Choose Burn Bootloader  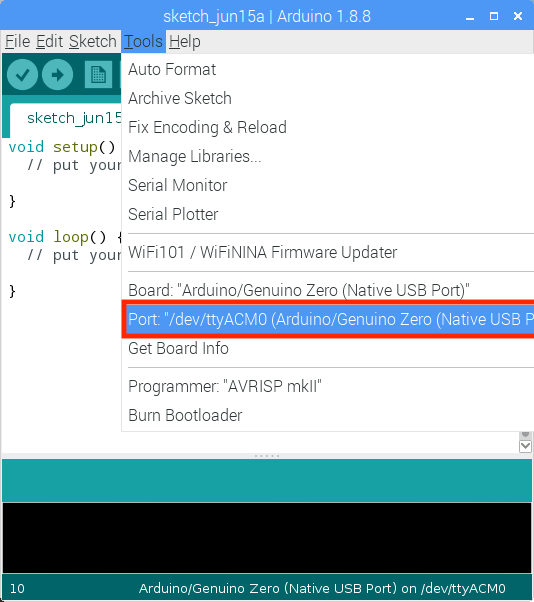pyautogui.click(x=327, y=415)
